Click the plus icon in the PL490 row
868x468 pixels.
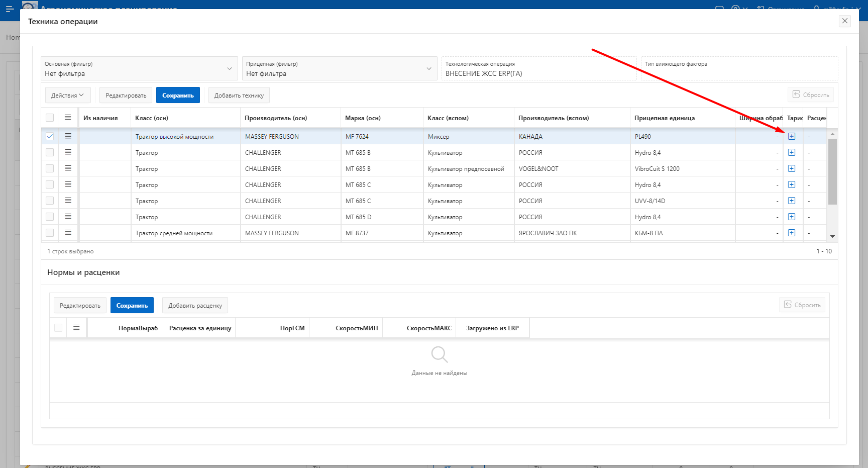792,136
